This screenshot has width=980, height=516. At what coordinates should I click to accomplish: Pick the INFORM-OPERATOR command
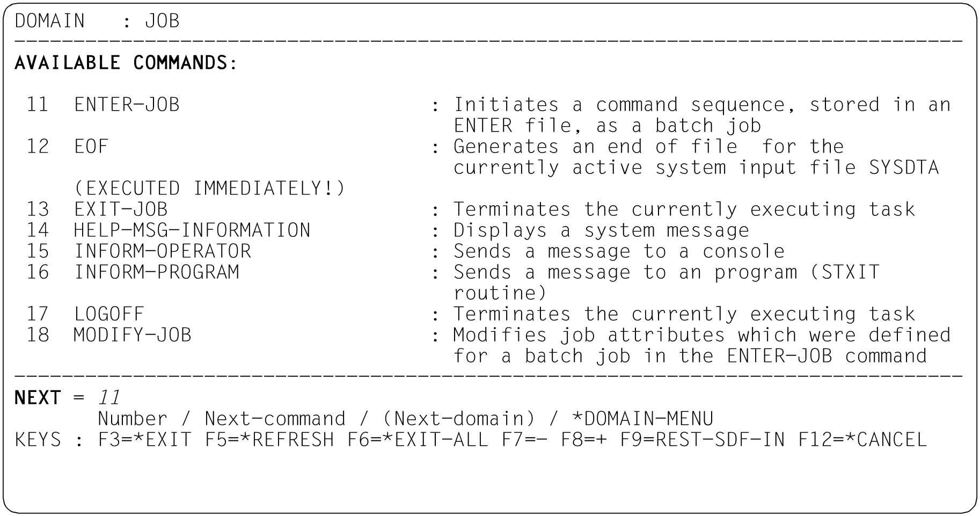tap(162, 251)
